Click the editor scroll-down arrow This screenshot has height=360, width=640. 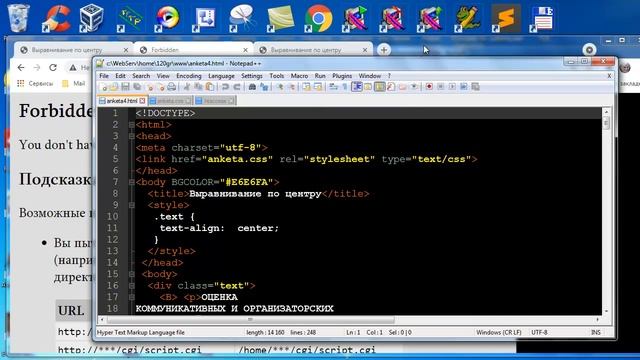coord(606,311)
